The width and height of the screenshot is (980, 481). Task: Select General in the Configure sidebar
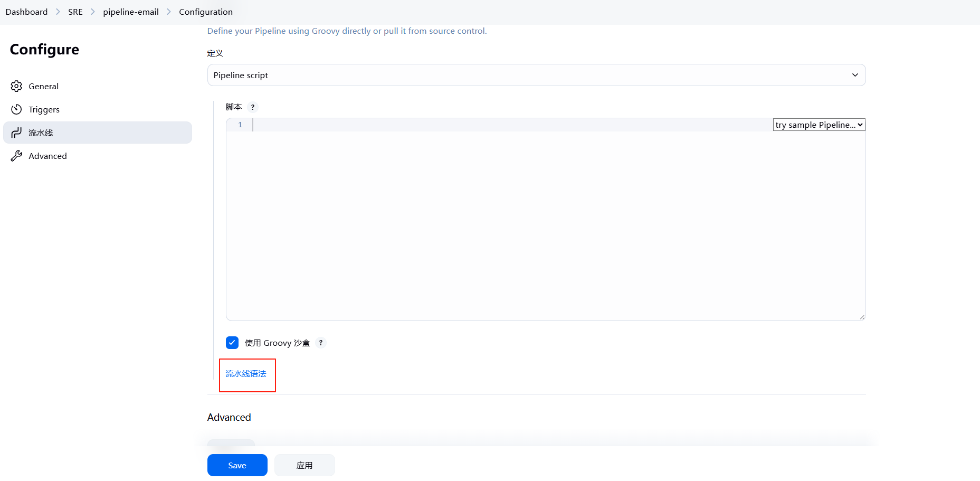pos(43,86)
